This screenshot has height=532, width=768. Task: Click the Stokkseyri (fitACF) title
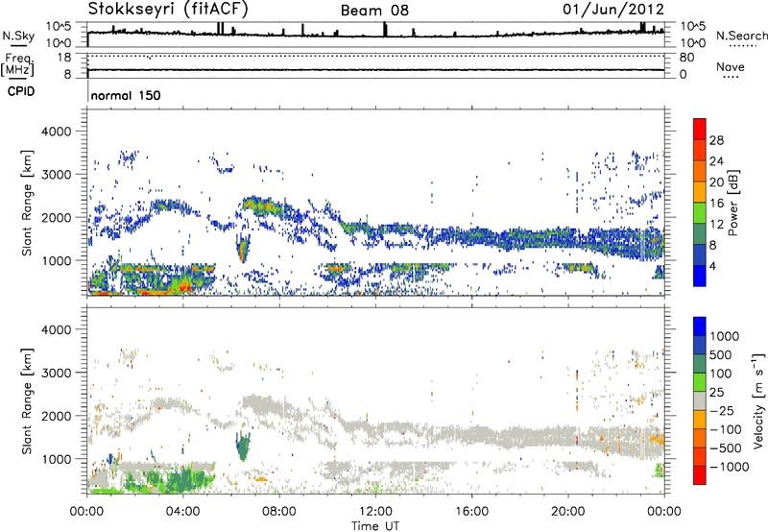(x=169, y=9)
